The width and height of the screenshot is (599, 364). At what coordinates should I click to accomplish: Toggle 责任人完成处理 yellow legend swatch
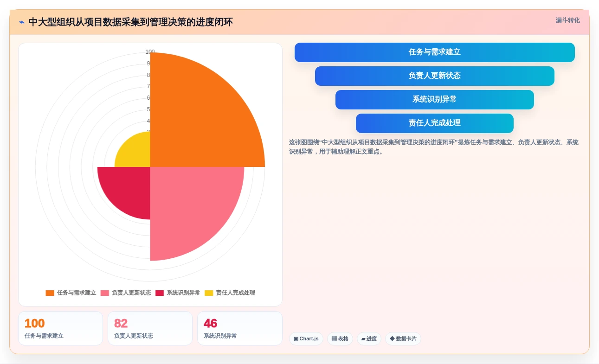point(209,293)
